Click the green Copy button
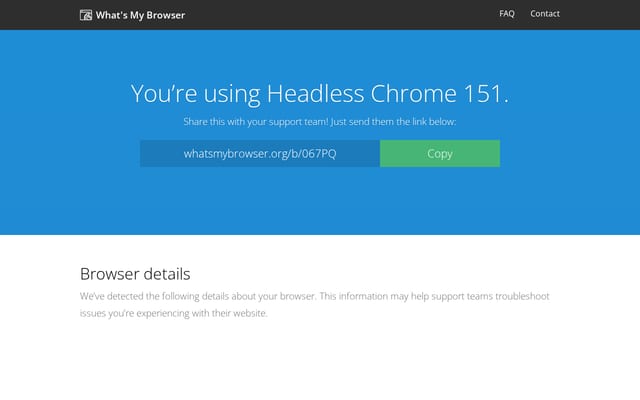 click(440, 153)
